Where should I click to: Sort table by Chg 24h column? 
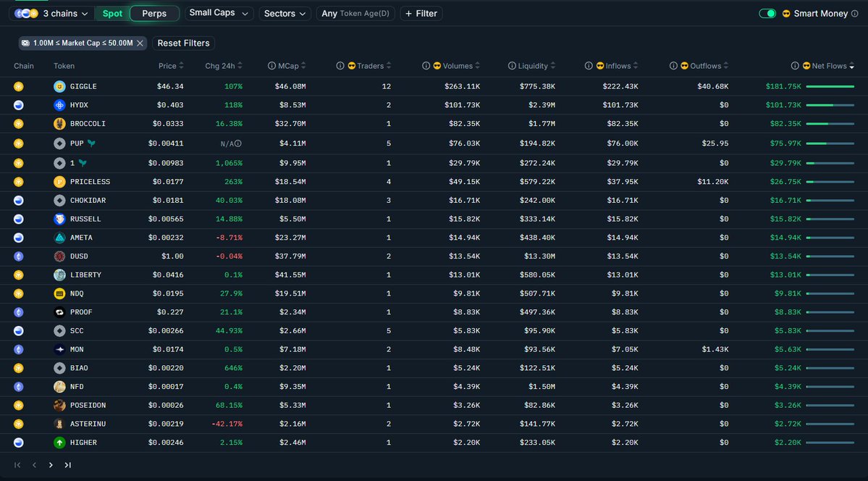point(224,66)
